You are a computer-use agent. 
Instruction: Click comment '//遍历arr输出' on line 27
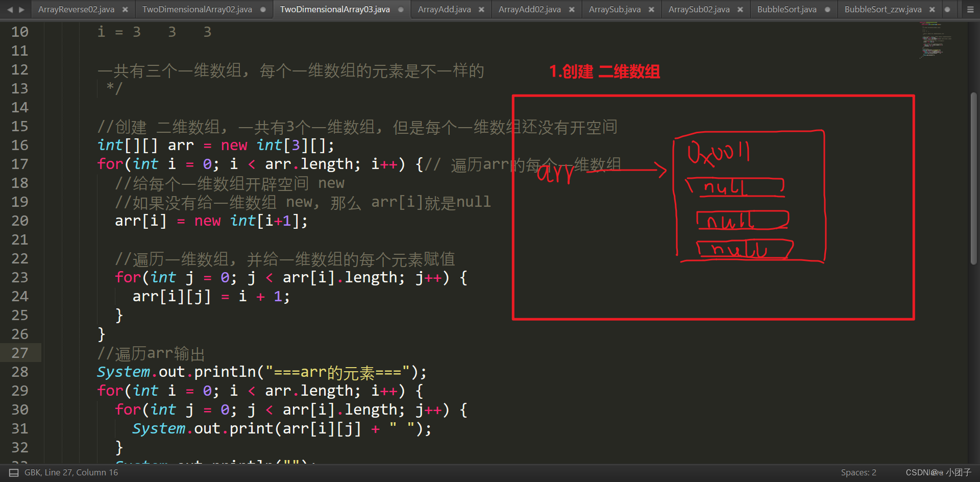click(151, 353)
